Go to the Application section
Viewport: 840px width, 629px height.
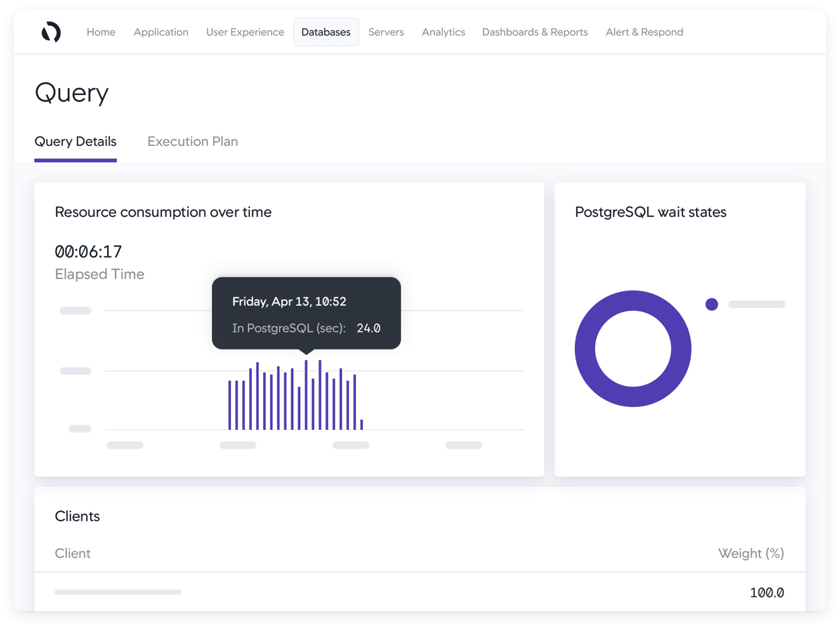click(x=161, y=32)
